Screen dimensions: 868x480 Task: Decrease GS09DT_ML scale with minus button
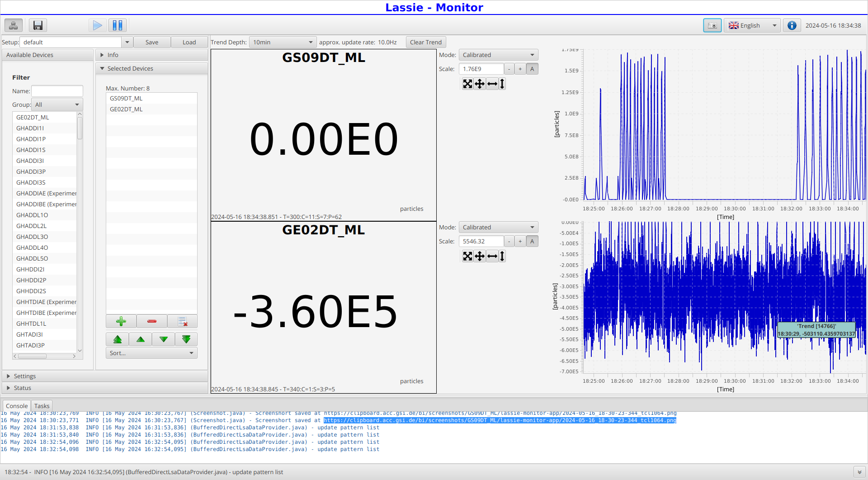[509, 69]
